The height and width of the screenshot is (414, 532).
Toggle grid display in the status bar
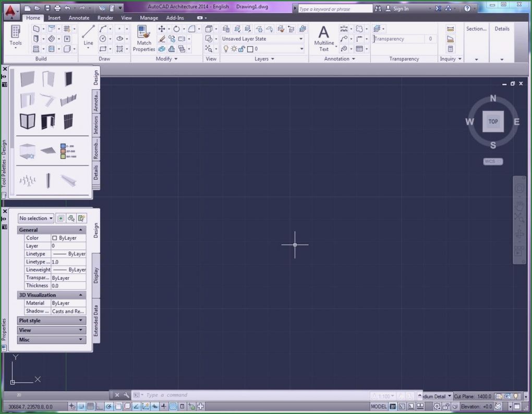pyautogui.click(x=90, y=406)
